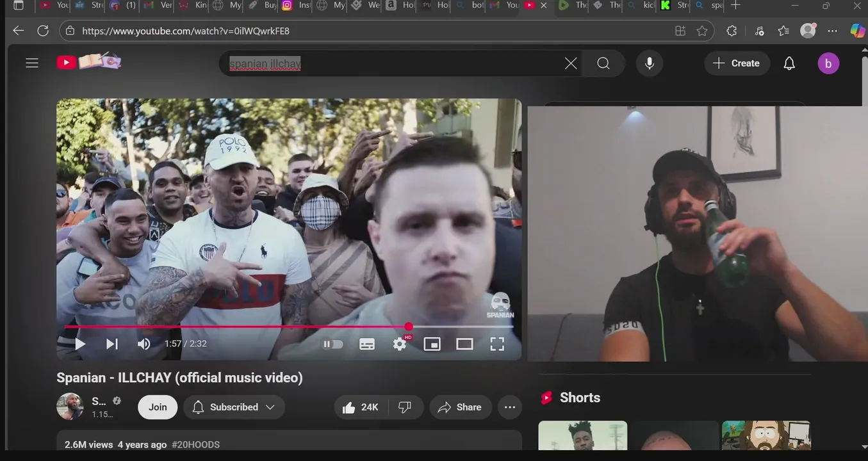Switch to miniplayer mode
868x461 pixels.
(x=432, y=344)
